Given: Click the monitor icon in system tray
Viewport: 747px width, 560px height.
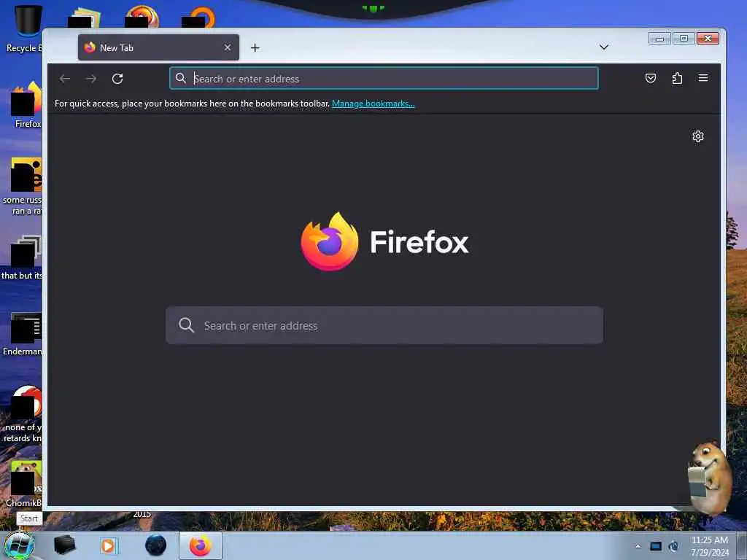Looking at the screenshot, I should tap(656, 546).
